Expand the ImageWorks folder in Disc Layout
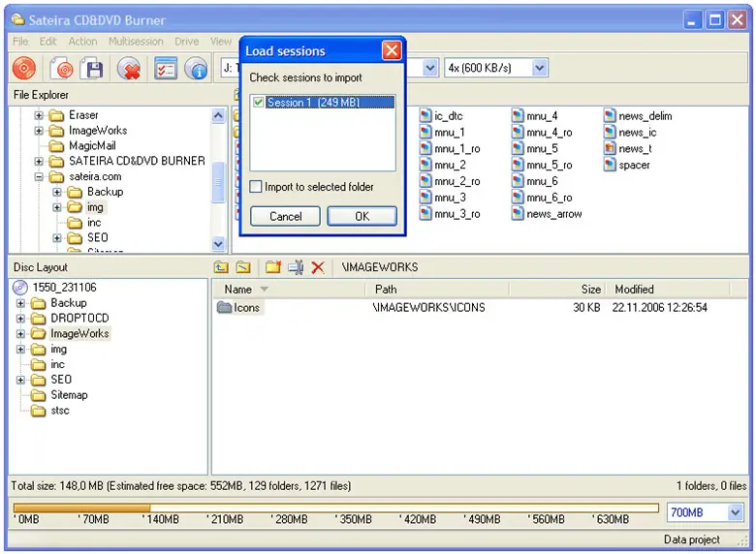This screenshot has height=554, width=756. point(21,334)
